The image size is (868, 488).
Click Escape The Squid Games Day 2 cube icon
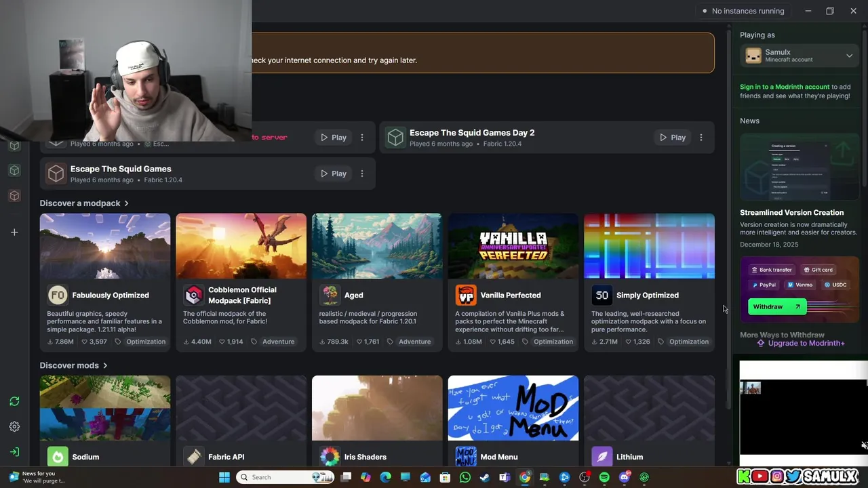[395, 138]
